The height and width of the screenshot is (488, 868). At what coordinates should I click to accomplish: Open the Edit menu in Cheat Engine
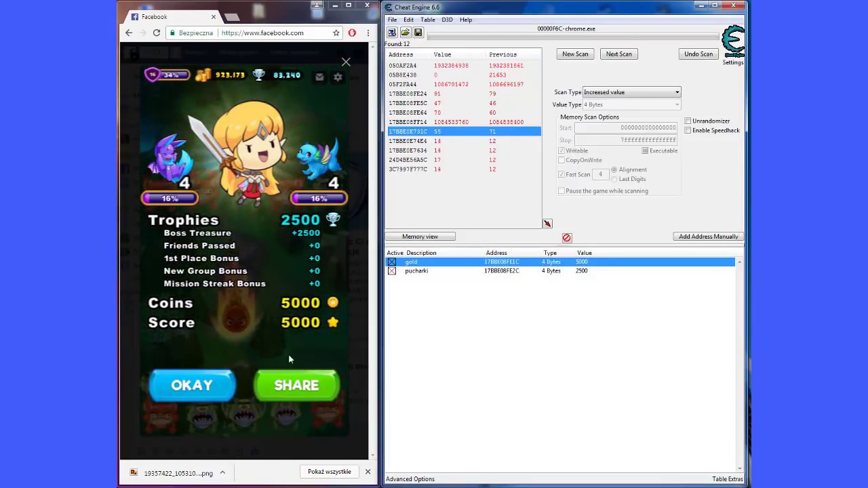(x=408, y=20)
